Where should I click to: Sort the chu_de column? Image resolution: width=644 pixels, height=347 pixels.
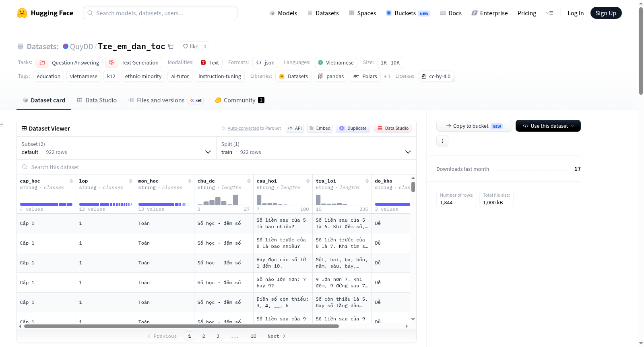249,181
